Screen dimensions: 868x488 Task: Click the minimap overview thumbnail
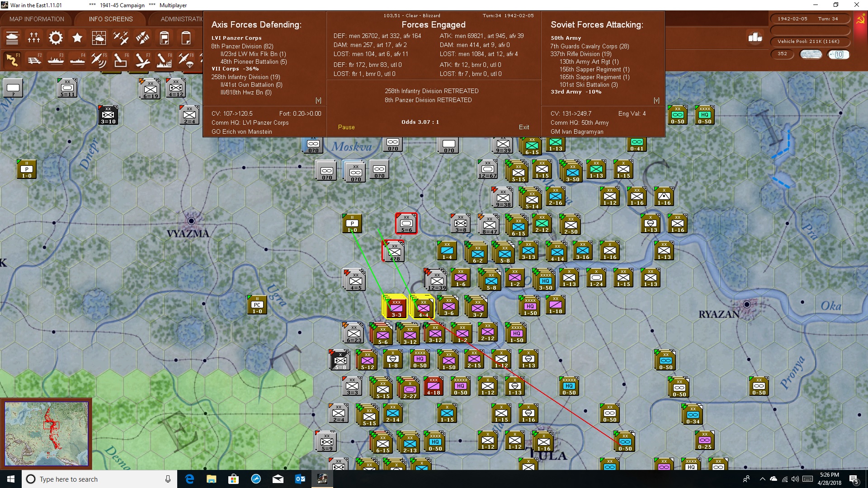[x=46, y=434]
